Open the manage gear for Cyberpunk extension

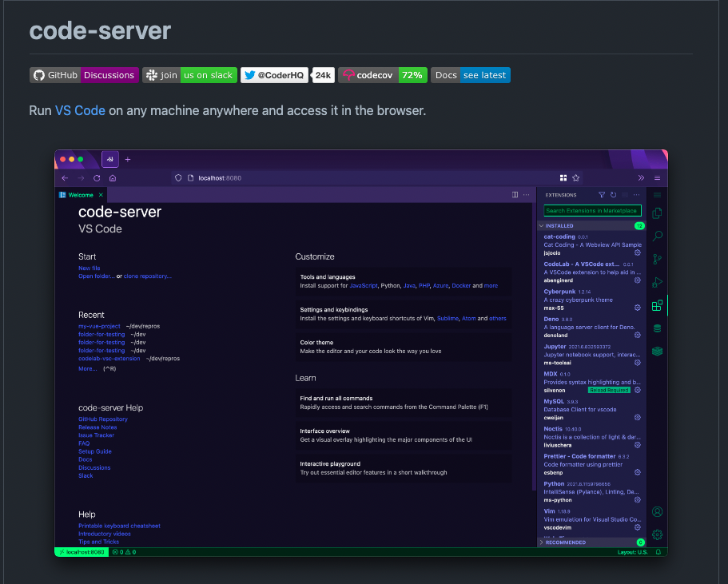[x=638, y=308]
